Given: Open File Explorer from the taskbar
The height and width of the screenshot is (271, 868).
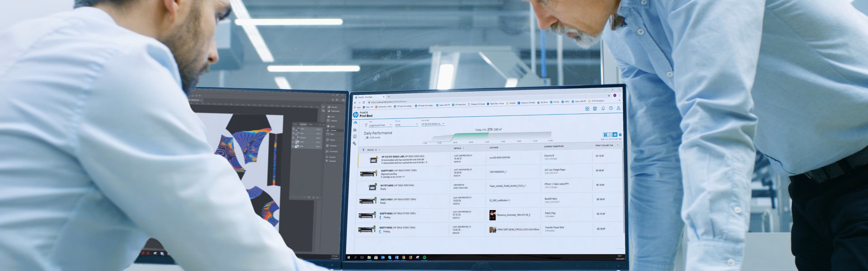Looking at the screenshot, I should click(369, 257).
